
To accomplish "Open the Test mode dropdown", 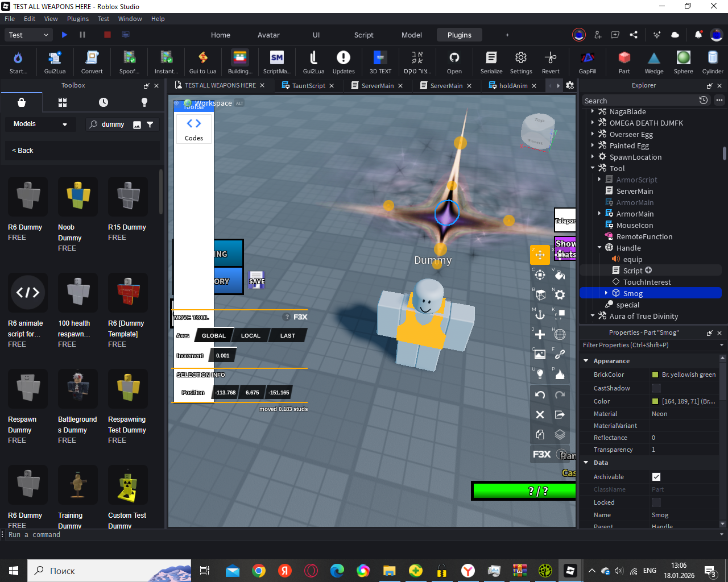I will click(x=29, y=35).
